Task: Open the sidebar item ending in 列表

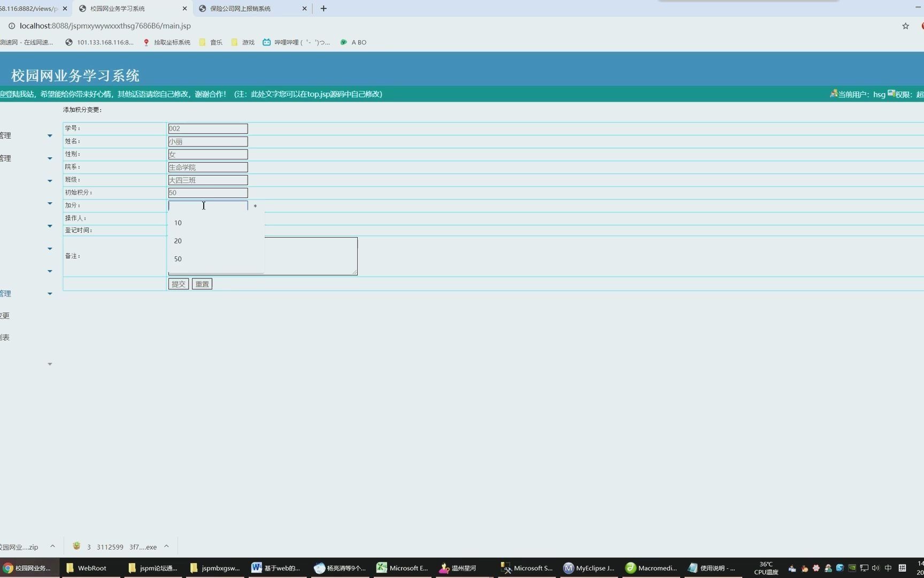Action: [5, 338]
